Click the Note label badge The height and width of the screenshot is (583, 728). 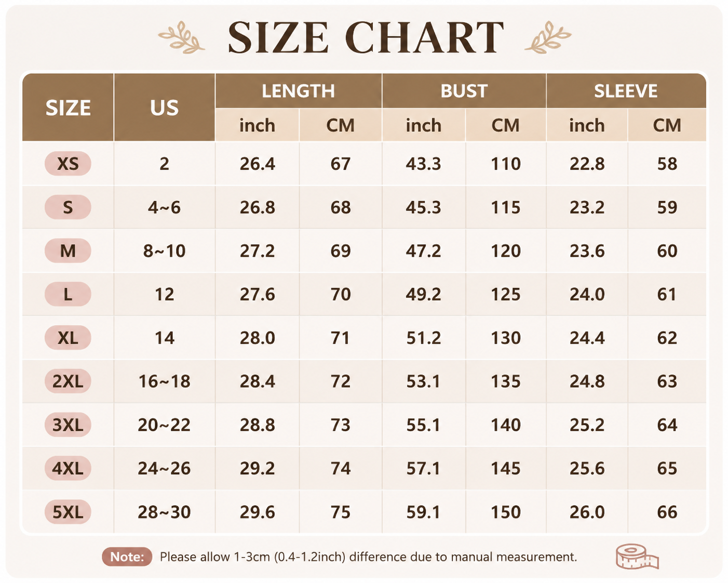127,557
